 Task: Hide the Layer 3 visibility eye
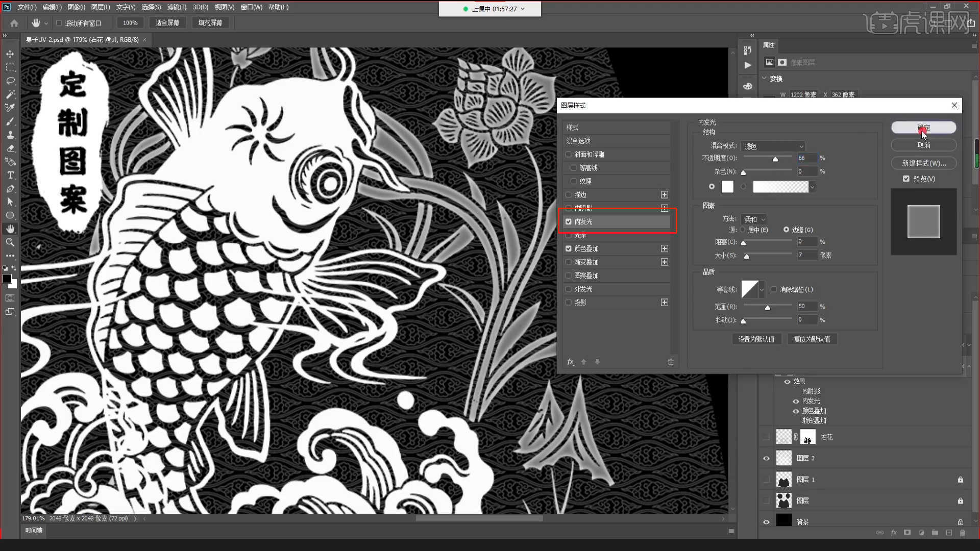coord(766,458)
